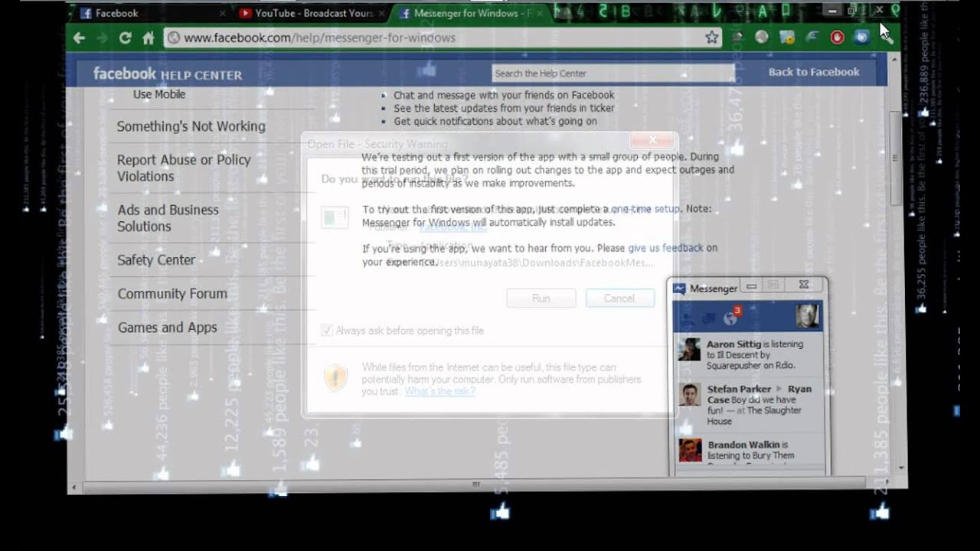This screenshot has height=551, width=980.
Task: Open Games and Apps in sidebar
Action: click(x=168, y=328)
